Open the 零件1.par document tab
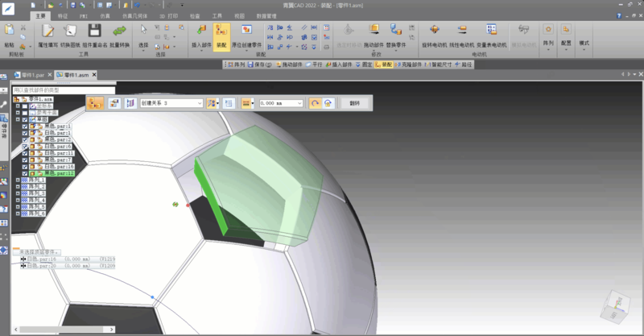The height and width of the screenshot is (336, 644). (32, 74)
